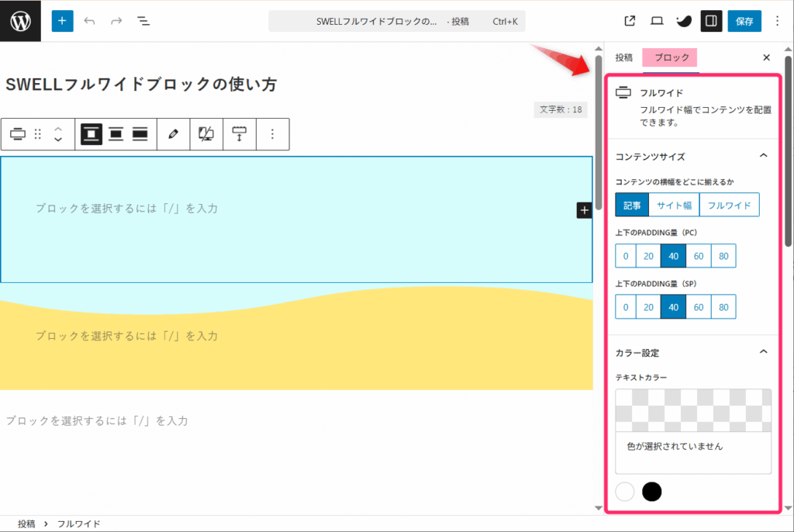
Task: Open the block toolbar options menu
Action: (x=272, y=134)
